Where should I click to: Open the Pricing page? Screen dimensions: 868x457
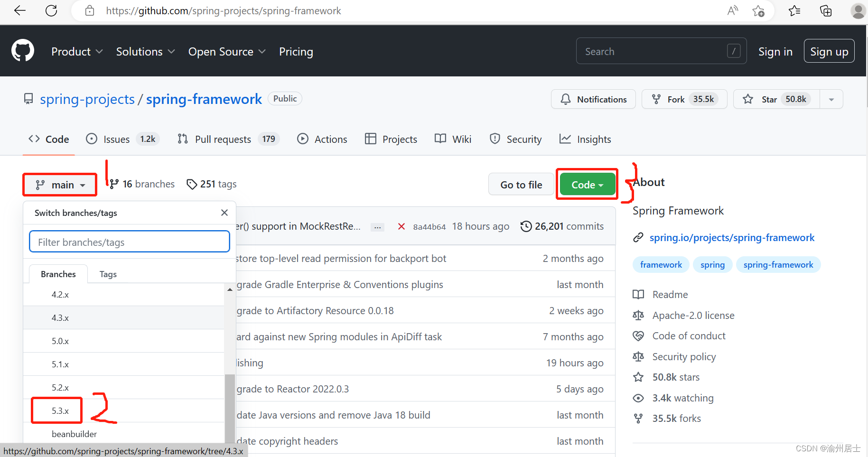[296, 52]
